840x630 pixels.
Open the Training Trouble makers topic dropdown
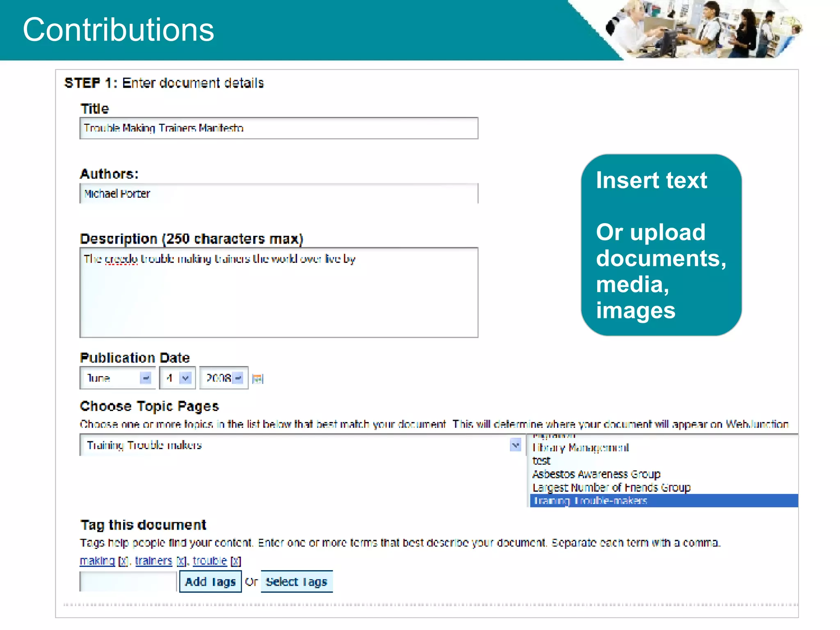click(515, 445)
